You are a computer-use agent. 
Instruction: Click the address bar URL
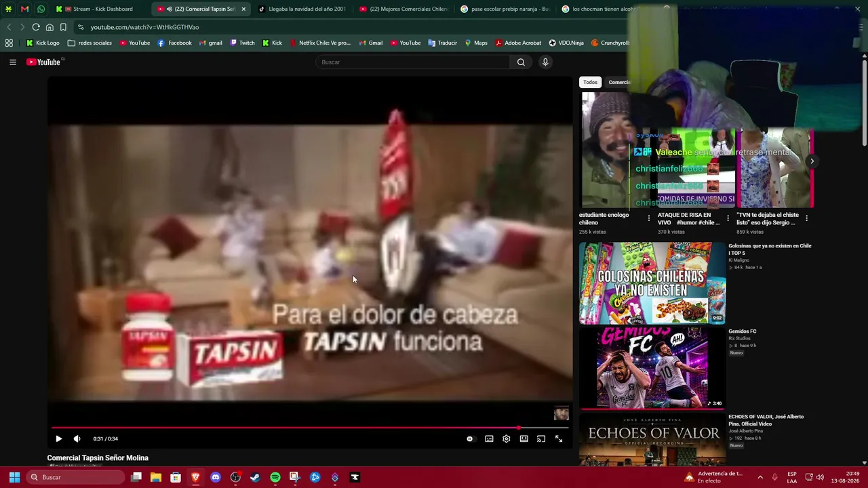coord(144,27)
